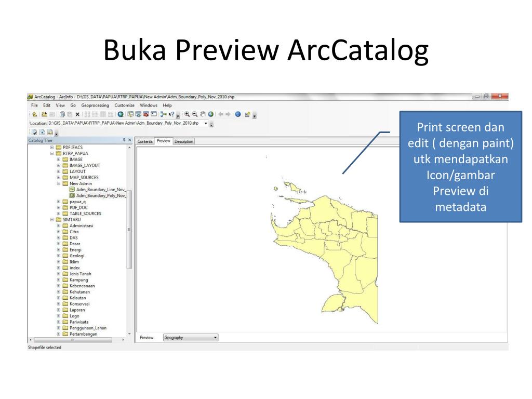Open the metadata toolbar options arrow
Image resolution: width=532 pixels, height=399 pixels.
click(x=57, y=134)
